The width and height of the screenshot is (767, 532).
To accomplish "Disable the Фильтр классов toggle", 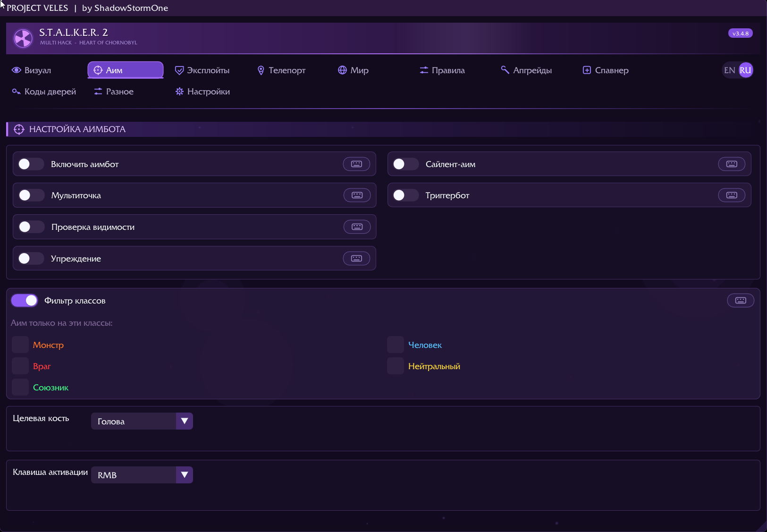I will pos(25,300).
